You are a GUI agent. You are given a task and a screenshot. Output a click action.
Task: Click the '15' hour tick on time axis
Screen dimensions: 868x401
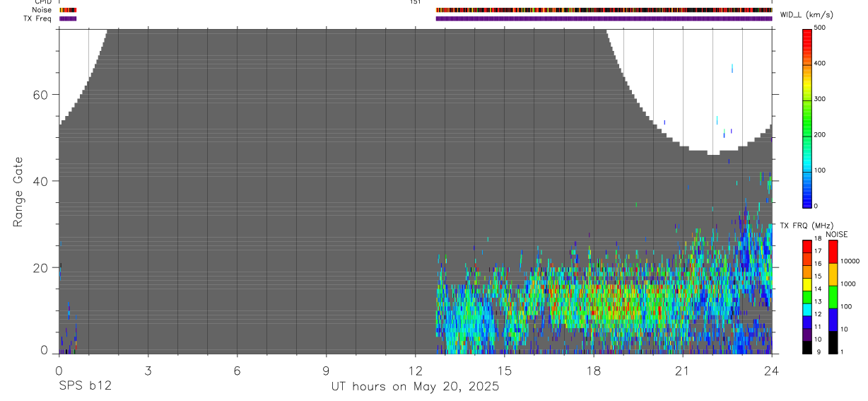504,371
